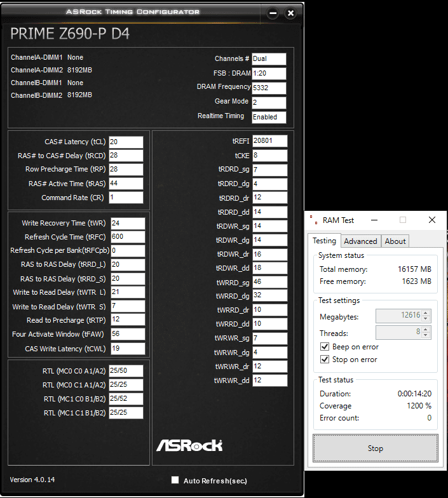448x498 pixels.
Task: Click the CAS Write Latency (tCWL) field
Action: click(x=128, y=349)
